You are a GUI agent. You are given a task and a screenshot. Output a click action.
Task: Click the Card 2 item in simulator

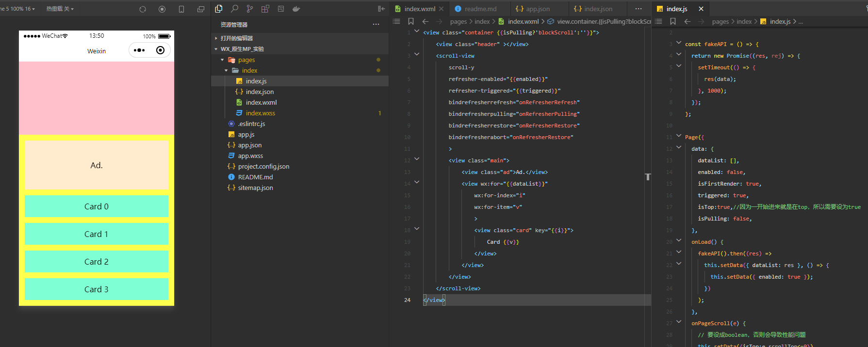point(97,262)
